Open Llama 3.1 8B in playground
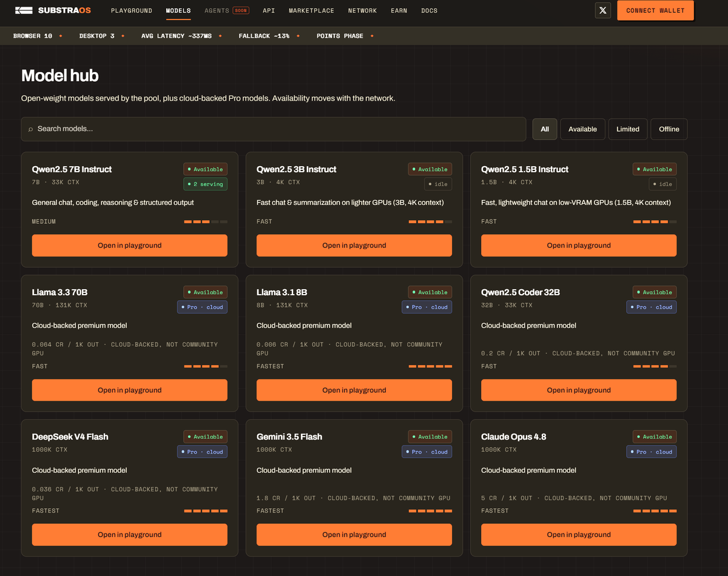Image resolution: width=728 pixels, height=576 pixels. pyautogui.click(x=354, y=390)
